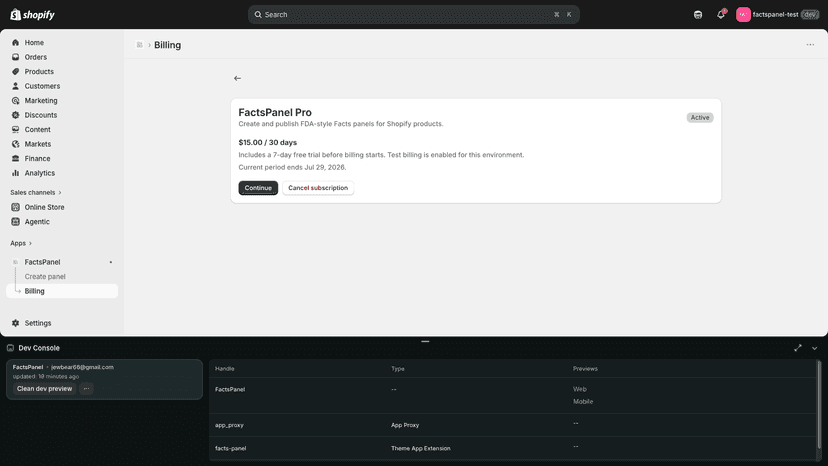
Task: Click the FactsPanel app icon in the sidebar
Action: [x=15, y=262]
